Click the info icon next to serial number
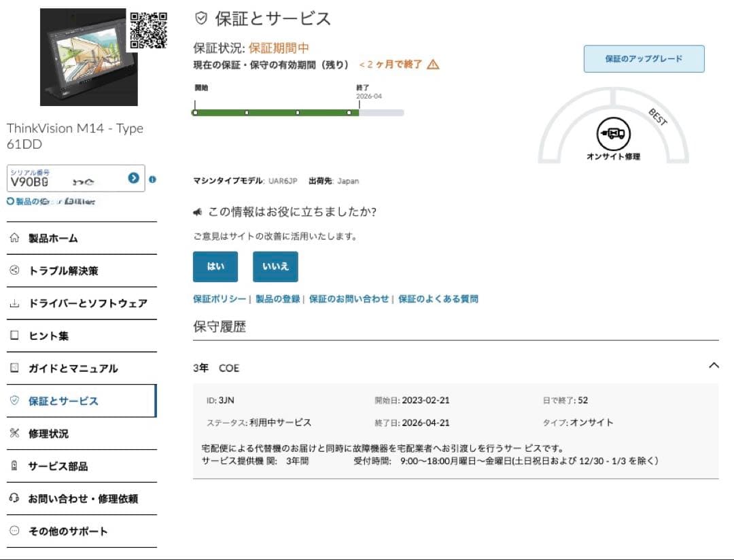 153,179
